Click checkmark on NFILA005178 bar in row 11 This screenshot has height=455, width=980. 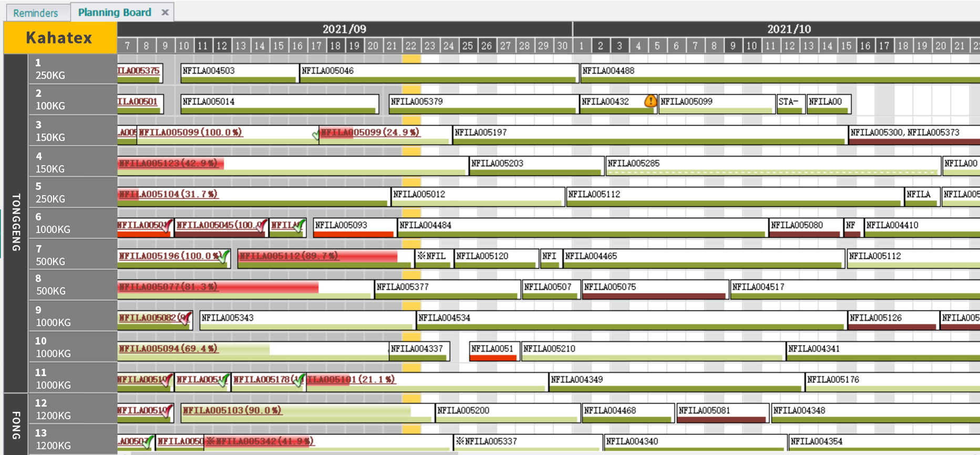pyautogui.click(x=299, y=380)
